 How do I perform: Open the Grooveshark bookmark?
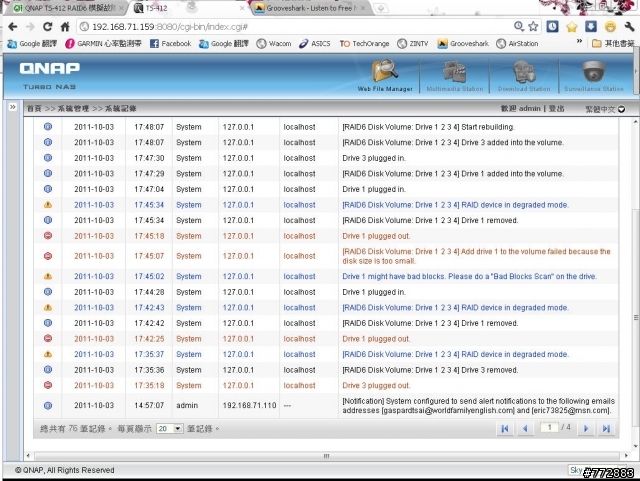[463, 43]
